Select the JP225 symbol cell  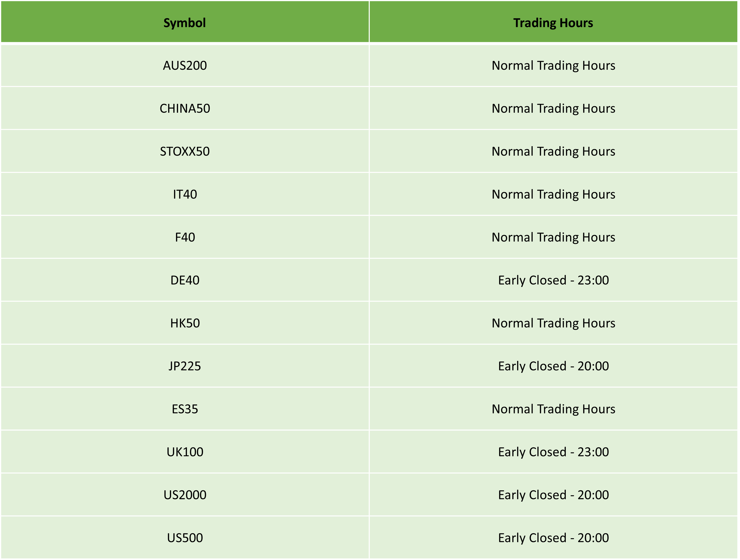click(x=185, y=366)
